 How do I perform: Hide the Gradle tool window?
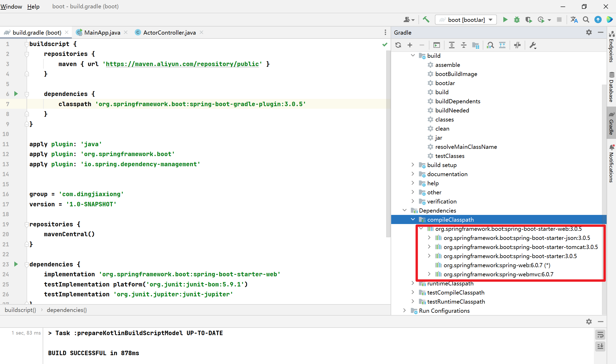point(601,32)
